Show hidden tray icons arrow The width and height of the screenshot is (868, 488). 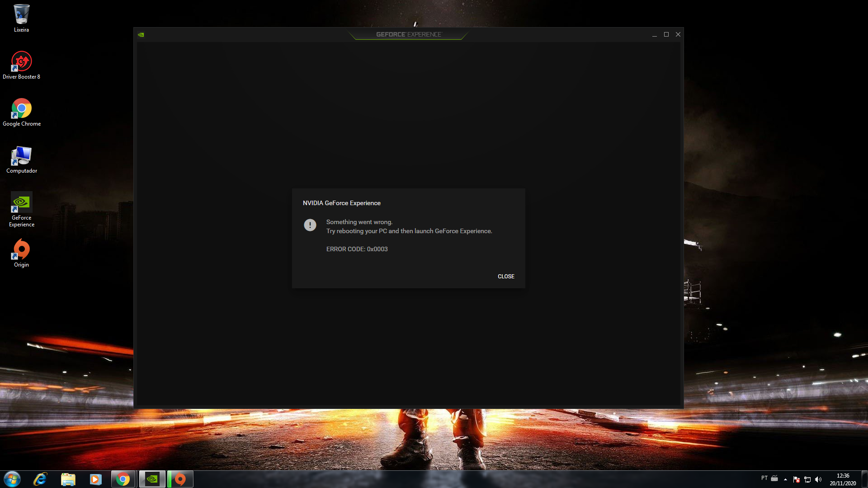pyautogui.click(x=786, y=479)
